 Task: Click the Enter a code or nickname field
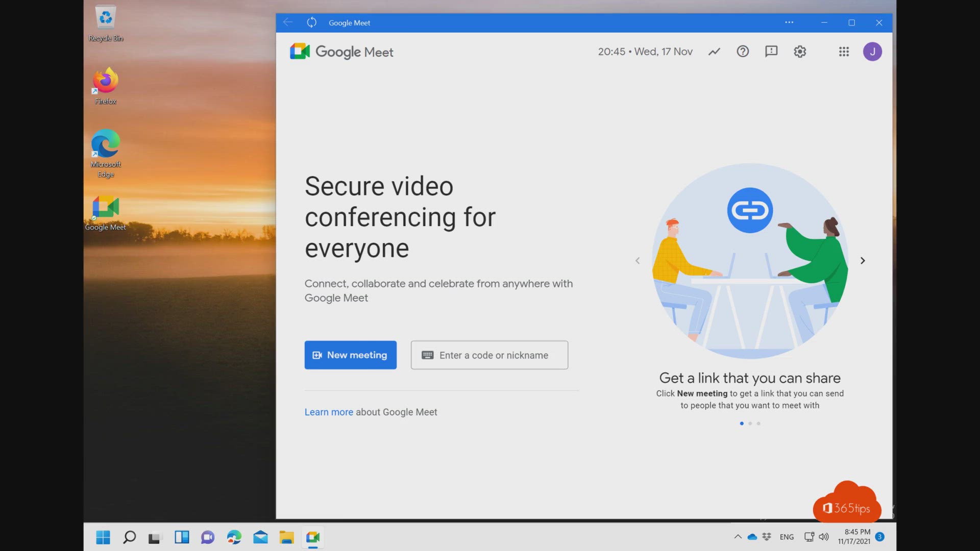(489, 355)
